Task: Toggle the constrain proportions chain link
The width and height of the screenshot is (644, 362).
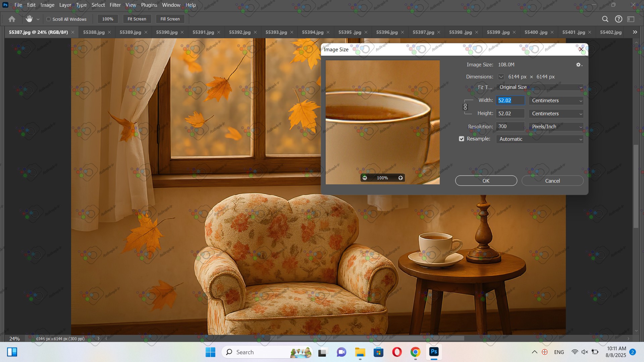Action: point(465,107)
